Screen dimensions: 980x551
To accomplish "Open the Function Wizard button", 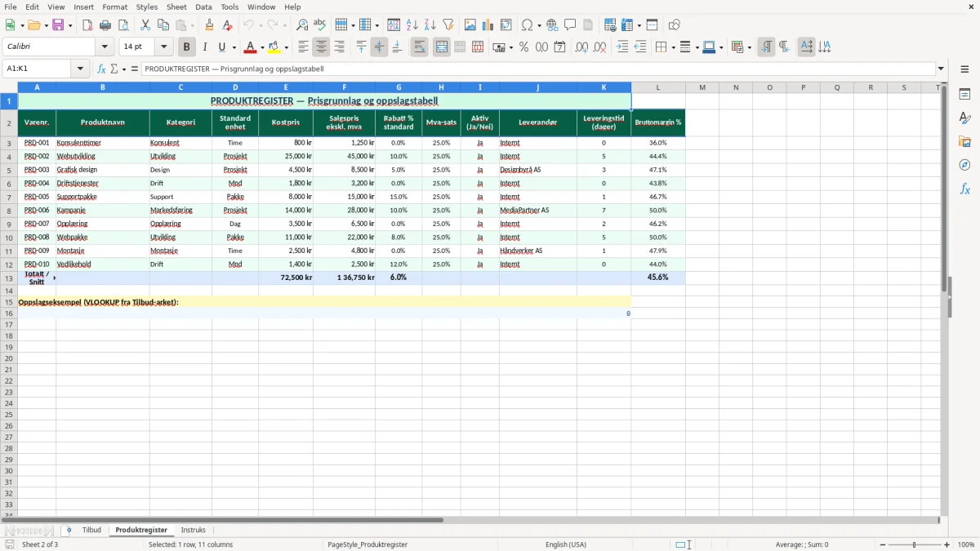I will click(x=102, y=69).
